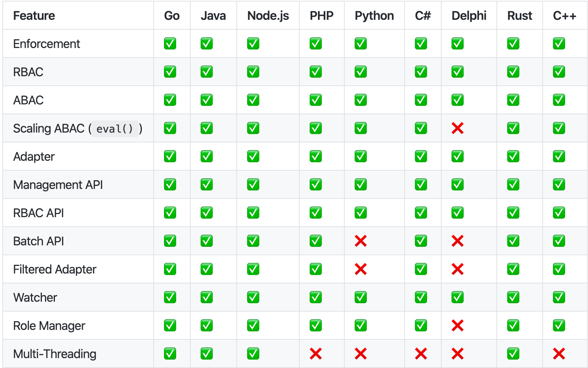The image size is (588, 368).
Task: Click the C# check mark in RBAC API row
Action: click(421, 213)
